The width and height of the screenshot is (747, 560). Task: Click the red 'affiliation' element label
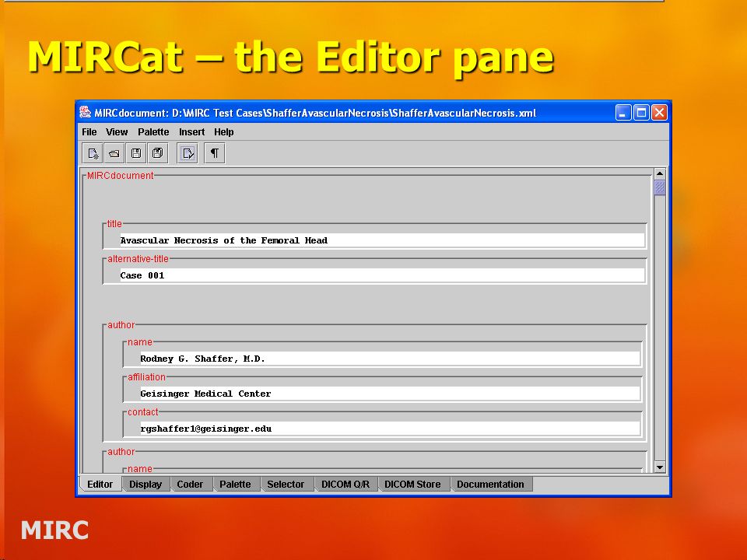147,377
